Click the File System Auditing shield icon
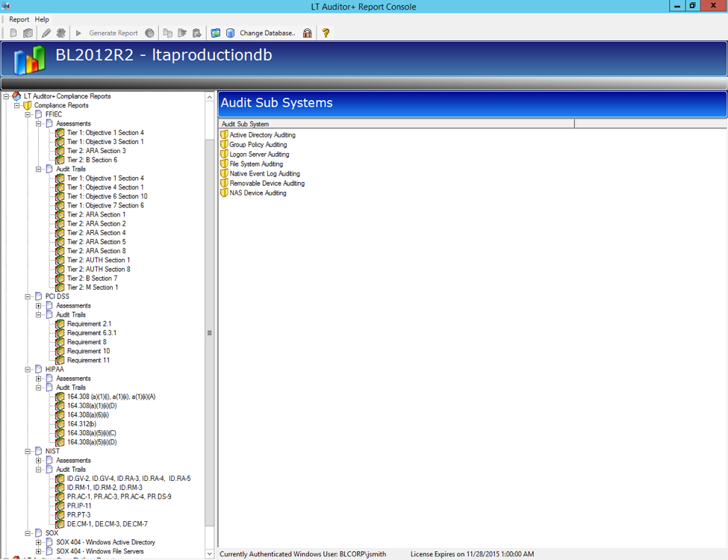 (x=224, y=164)
